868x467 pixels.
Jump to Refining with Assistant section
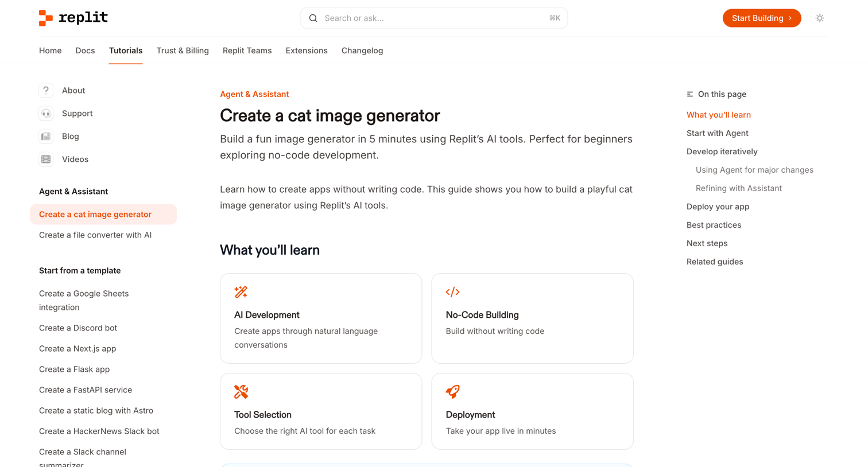[x=739, y=188]
